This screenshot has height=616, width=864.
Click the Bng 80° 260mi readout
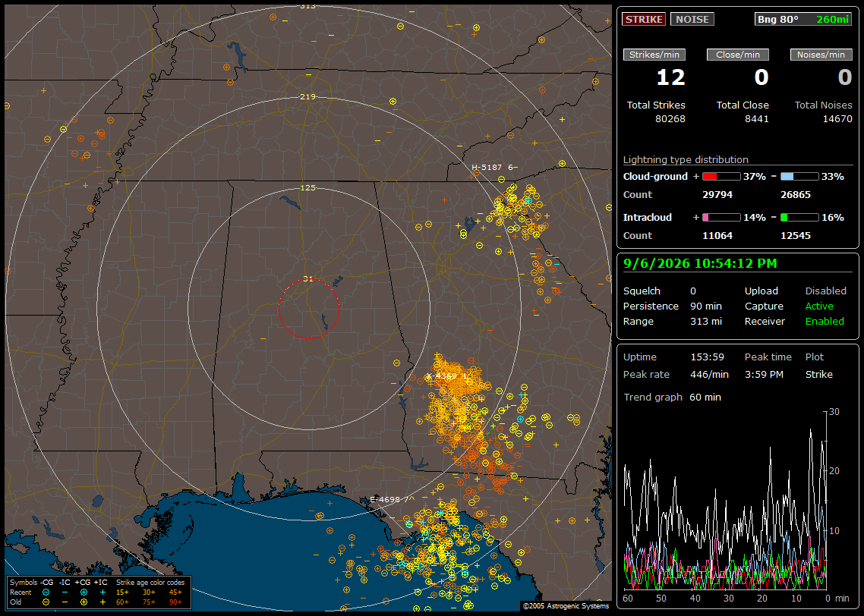(803, 19)
